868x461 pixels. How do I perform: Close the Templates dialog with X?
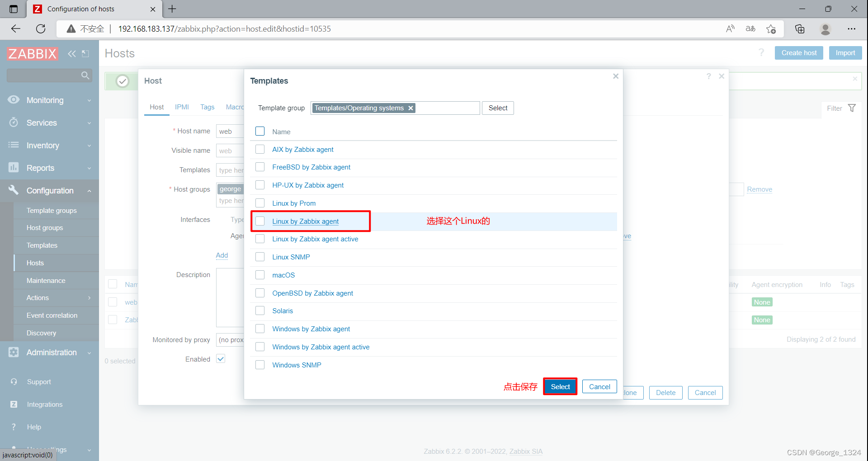[x=615, y=76]
